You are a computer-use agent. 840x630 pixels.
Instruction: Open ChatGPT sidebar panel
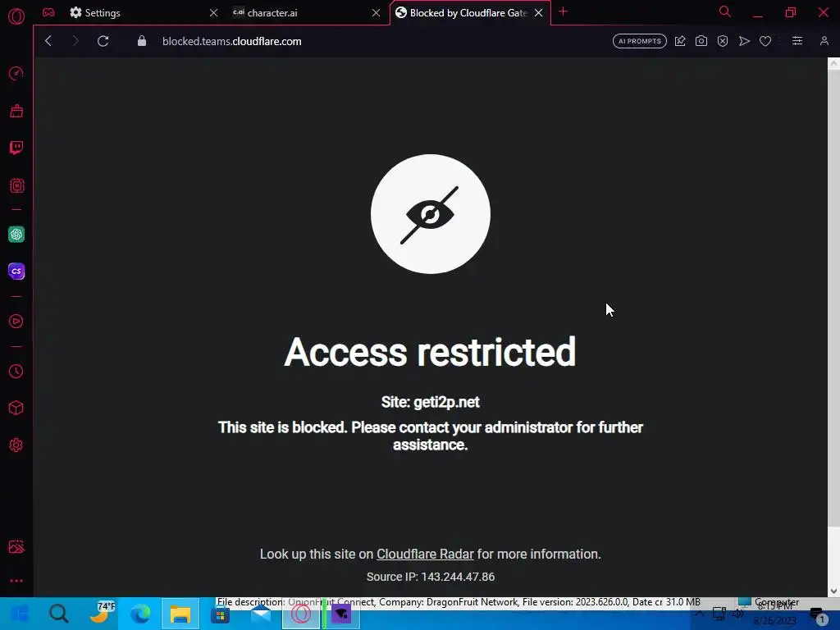(16, 234)
